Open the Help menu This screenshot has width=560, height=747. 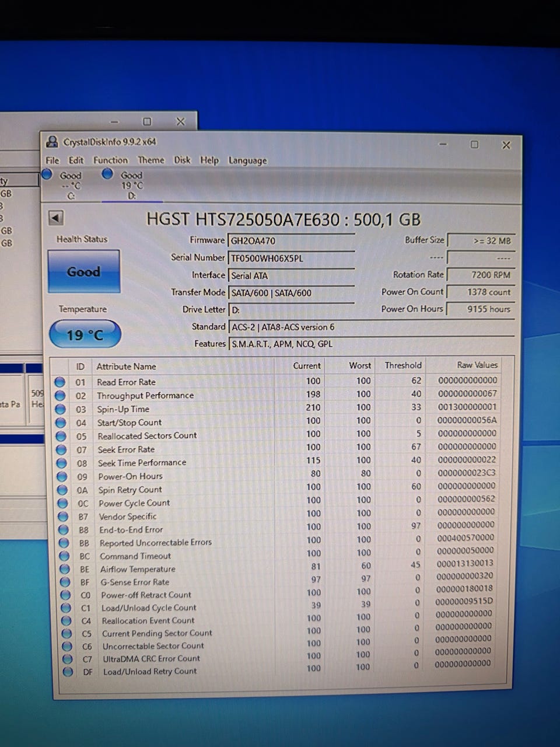tap(209, 160)
